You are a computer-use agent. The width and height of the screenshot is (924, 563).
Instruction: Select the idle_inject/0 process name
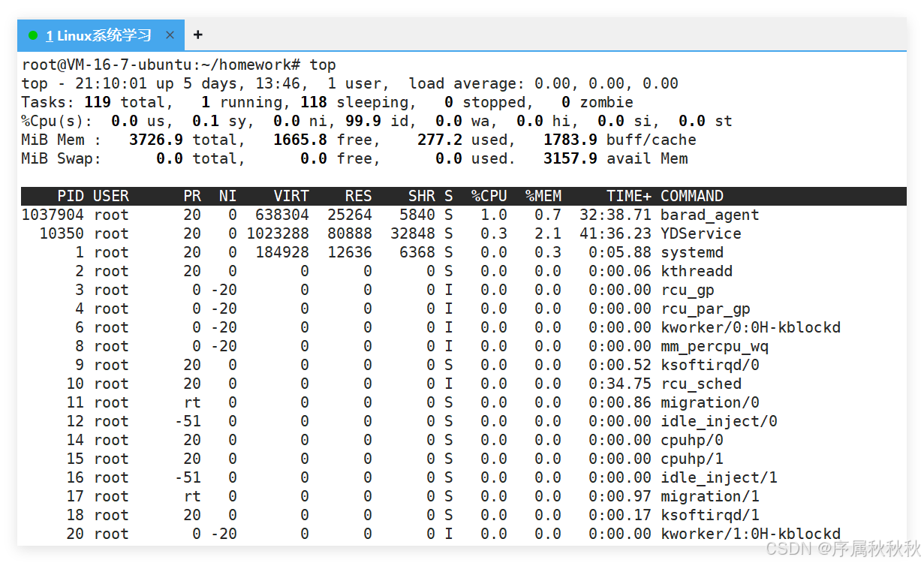[x=719, y=421]
